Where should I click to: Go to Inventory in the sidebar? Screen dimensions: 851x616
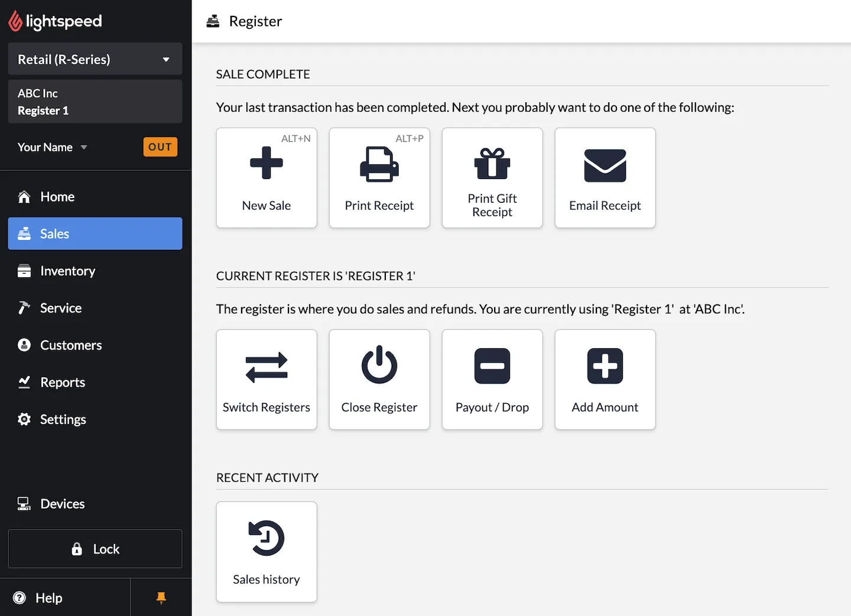67,271
